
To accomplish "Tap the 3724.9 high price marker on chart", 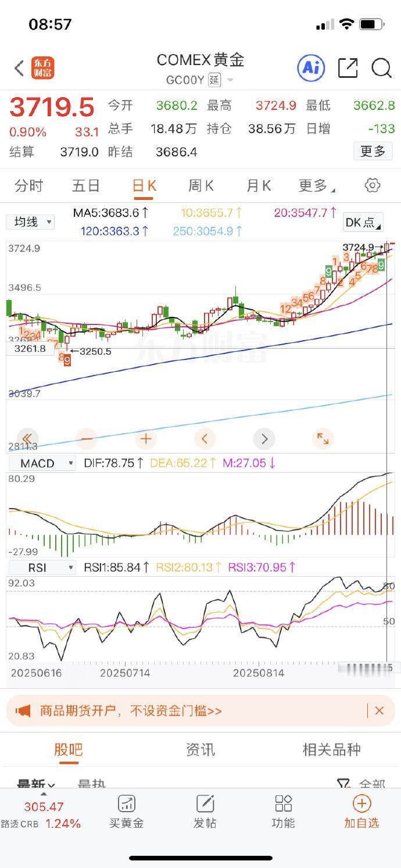I will (363, 247).
